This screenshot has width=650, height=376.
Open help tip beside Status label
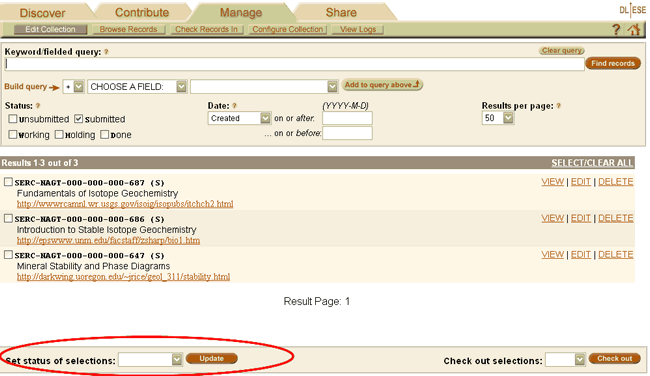pyautogui.click(x=38, y=106)
